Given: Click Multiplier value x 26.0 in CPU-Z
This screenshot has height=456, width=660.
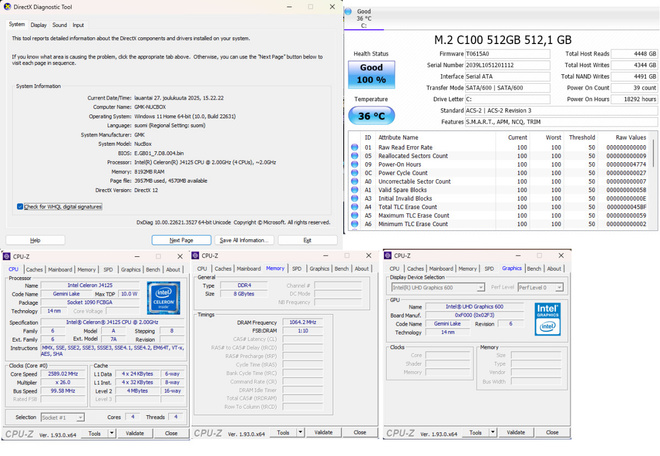Looking at the screenshot, I should click(x=63, y=382).
